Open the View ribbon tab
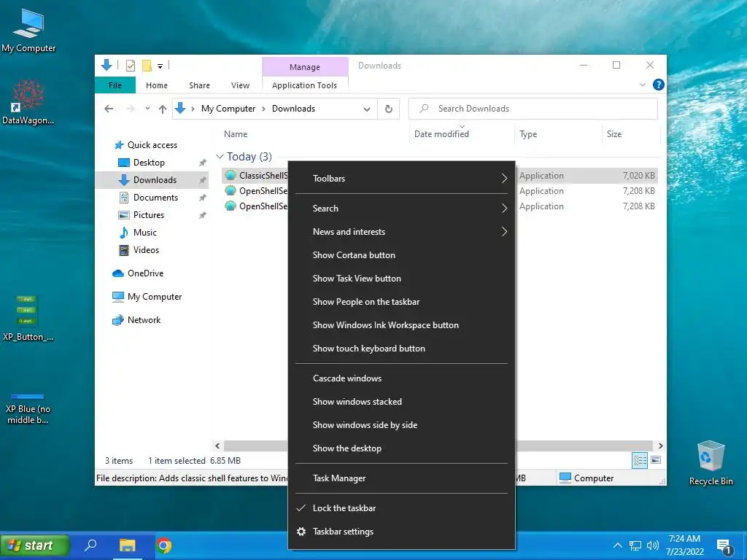The width and height of the screenshot is (747, 560). tap(240, 85)
